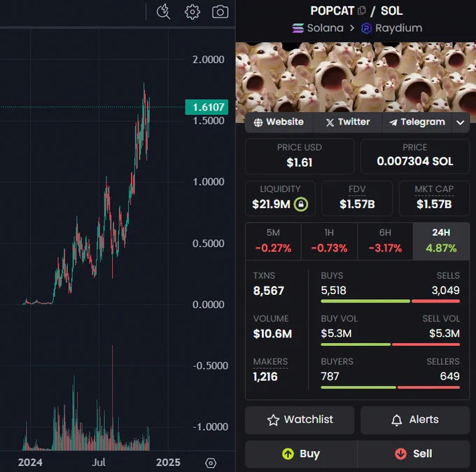Open the quick search lightning icon
This screenshot has width=476, height=472.
[163, 12]
